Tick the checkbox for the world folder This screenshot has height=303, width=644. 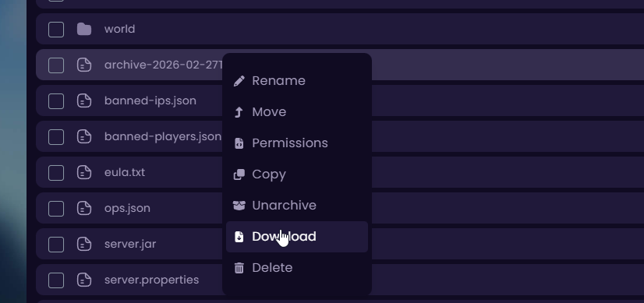click(x=56, y=30)
